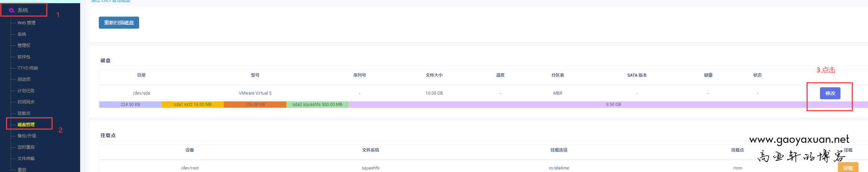Click the gear icon beside top-level 系统
The image size is (868, 172).
pyautogui.click(x=11, y=10)
